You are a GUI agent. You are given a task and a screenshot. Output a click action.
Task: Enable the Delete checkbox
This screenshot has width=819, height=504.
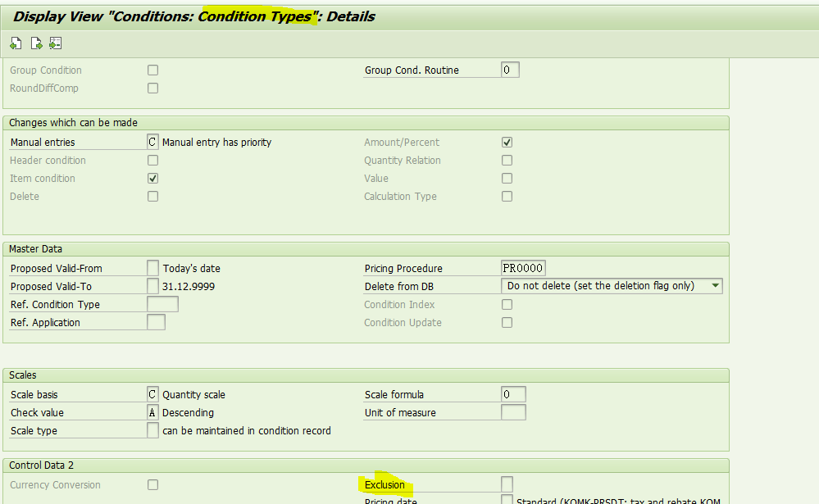coord(152,196)
